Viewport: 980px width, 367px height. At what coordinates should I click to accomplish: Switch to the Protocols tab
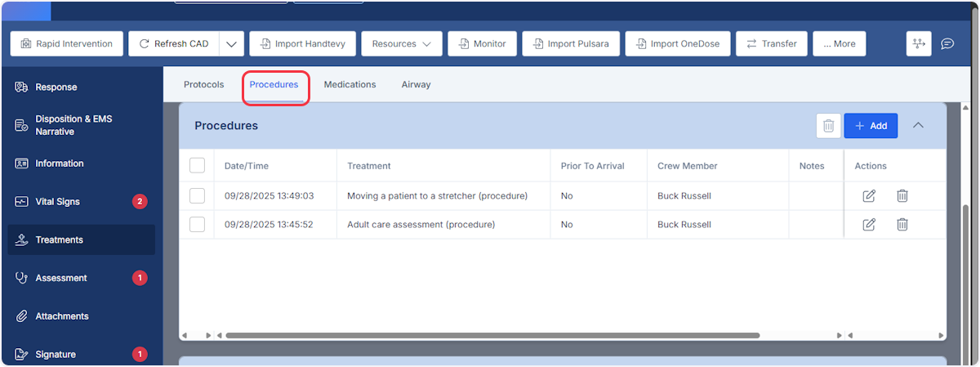click(203, 84)
